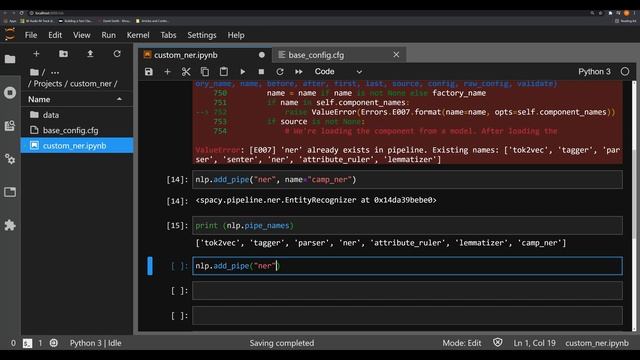Click custom_ner.ipynb label in status bar
This screenshot has height=360, width=640.
(x=597, y=343)
